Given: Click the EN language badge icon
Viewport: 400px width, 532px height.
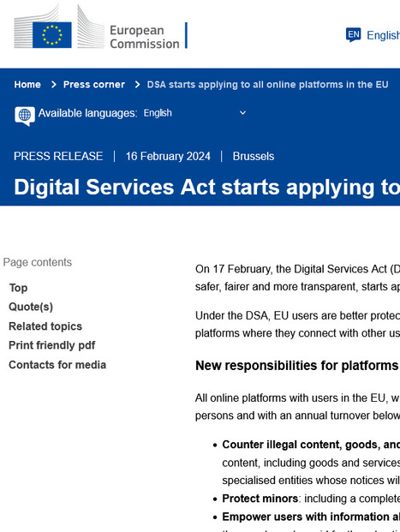Looking at the screenshot, I should [353, 34].
